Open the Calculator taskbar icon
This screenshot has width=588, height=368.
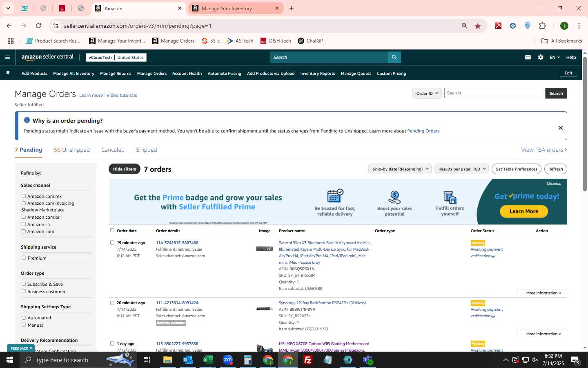pyautogui.click(x=248, y=360)
